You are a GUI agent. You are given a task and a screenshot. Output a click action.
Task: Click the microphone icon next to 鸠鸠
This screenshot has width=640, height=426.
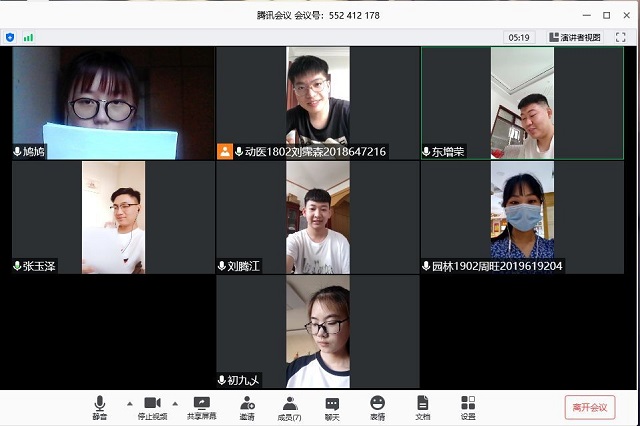coord(17,151)
